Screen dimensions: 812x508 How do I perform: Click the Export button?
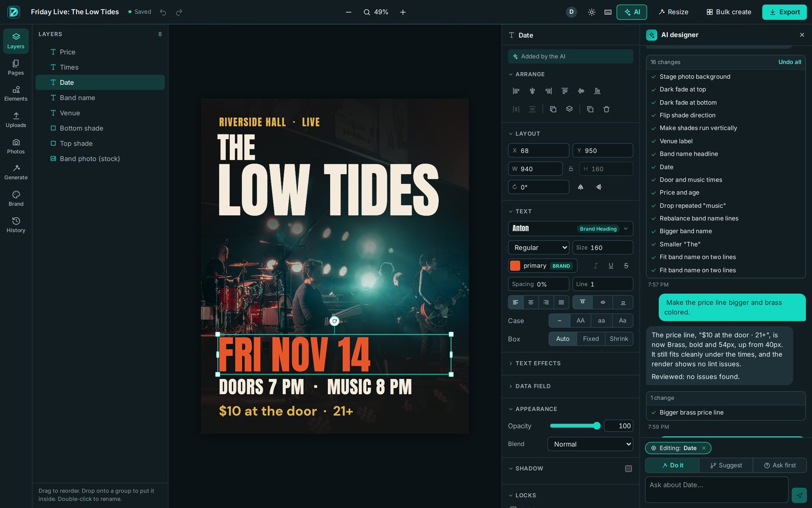coord(785,12)
